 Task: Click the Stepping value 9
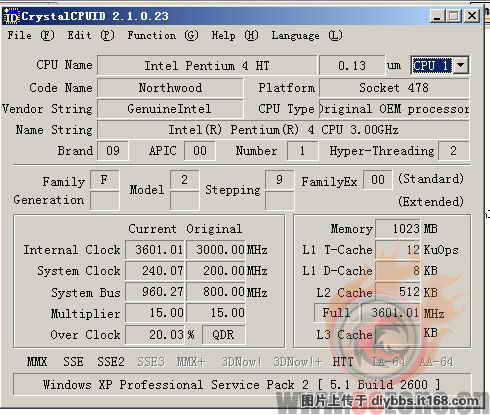[279, 180]
